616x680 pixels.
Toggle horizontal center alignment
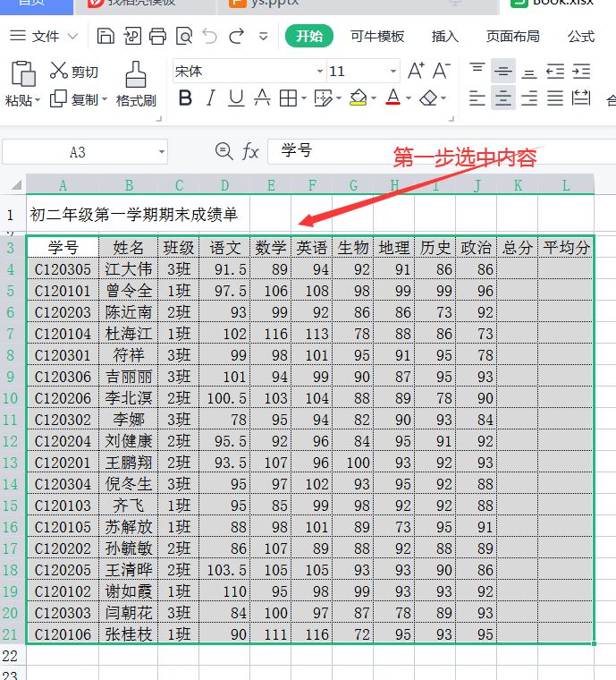click(x=503, y=98)
